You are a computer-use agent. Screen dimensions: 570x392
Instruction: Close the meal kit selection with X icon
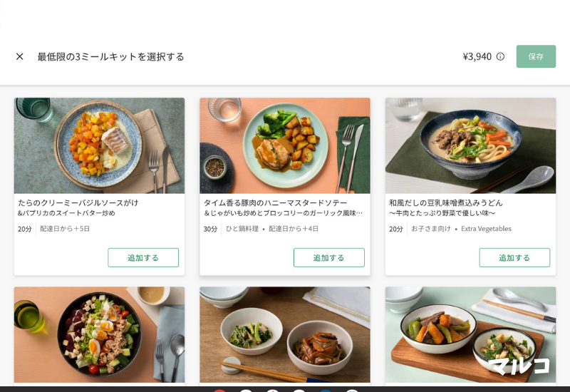point(20,56)
